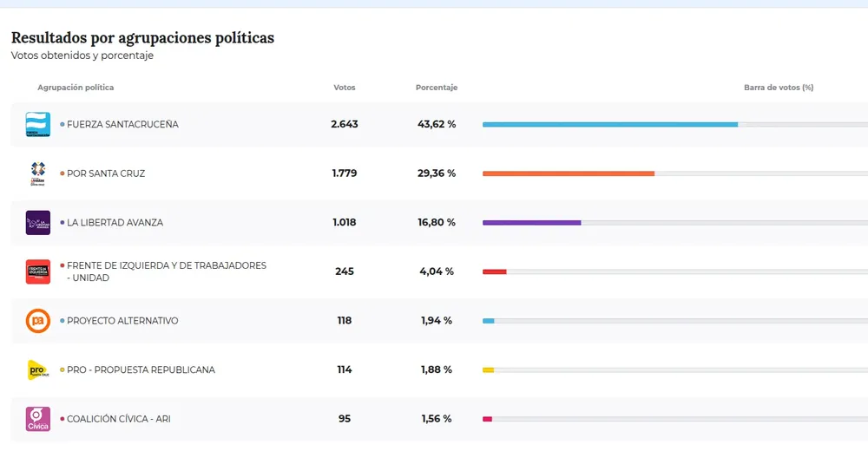The image size is (868, 451).
Task: Click Fuerza Santacruceña blue vote bar
Action: 609,125
